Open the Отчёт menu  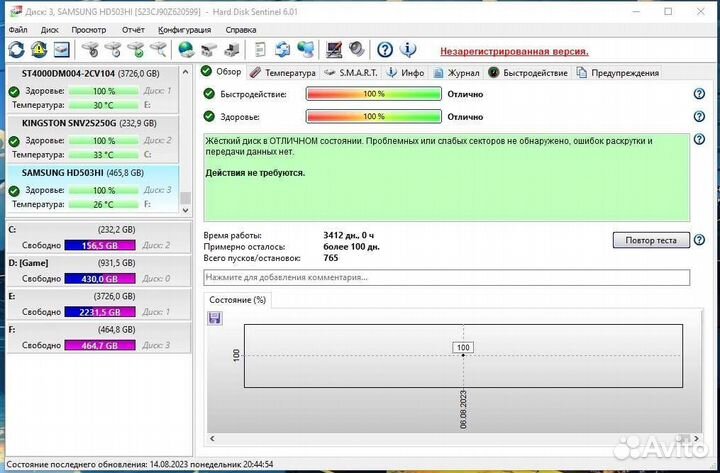[133, 30]
